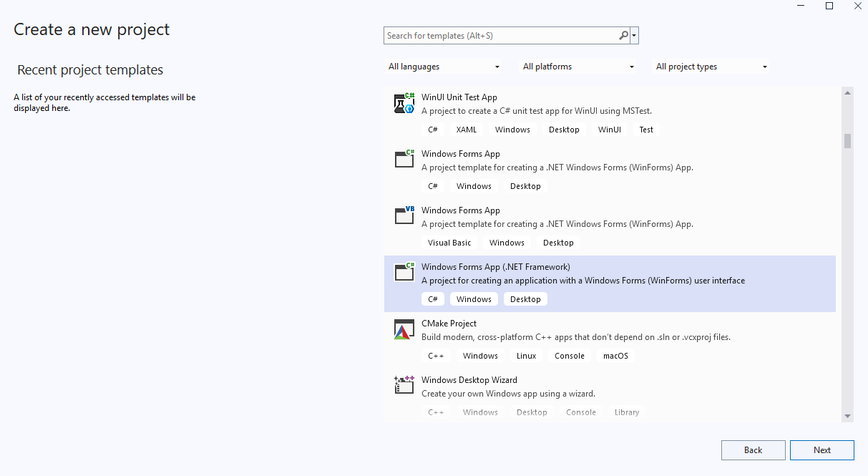Click the CMake Project description text

coord(576,337)
